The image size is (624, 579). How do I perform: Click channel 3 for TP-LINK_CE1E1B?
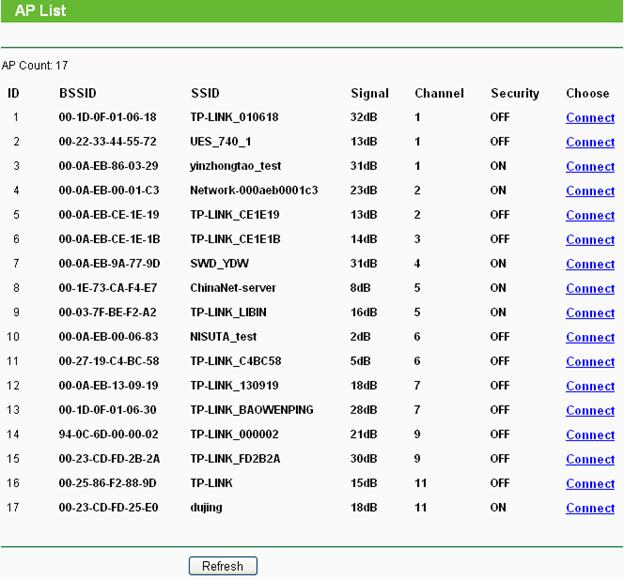pyautogui.click(x=417, y=239)
